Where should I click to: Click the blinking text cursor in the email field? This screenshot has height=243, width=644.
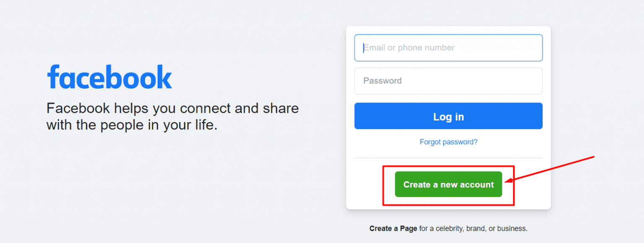point(364,48)
